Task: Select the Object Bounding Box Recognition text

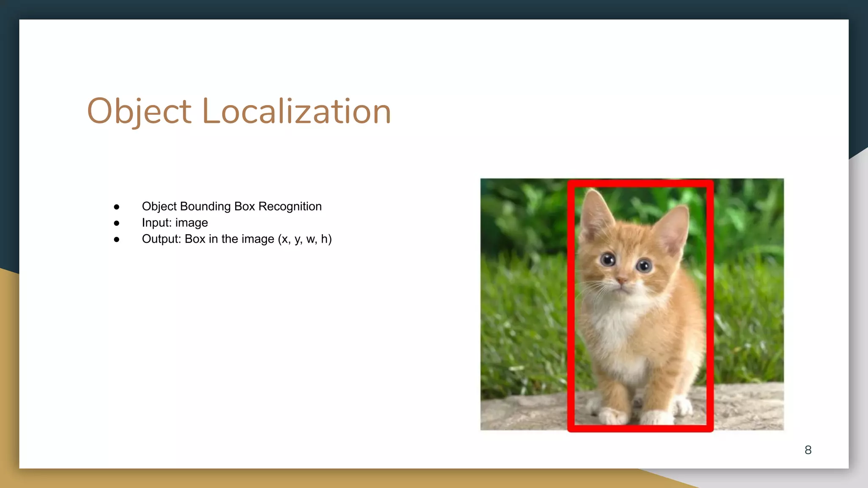Action: click(x=231, y=206)
